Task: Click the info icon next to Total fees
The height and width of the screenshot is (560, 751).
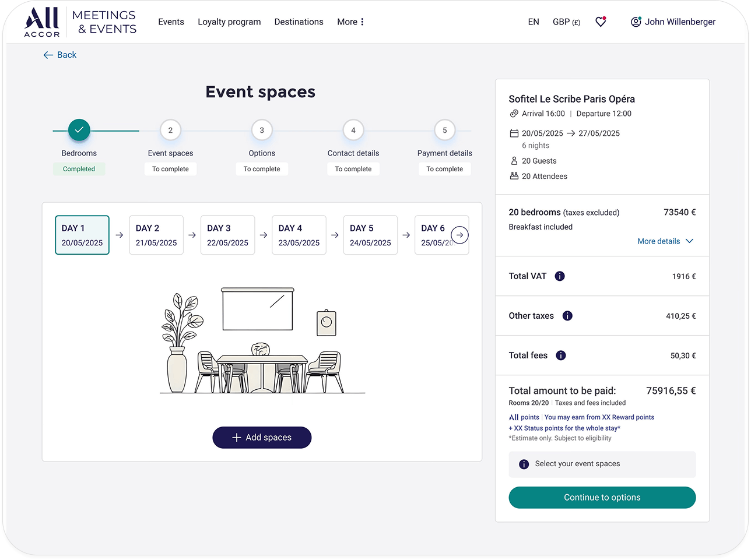Action: 560,355
